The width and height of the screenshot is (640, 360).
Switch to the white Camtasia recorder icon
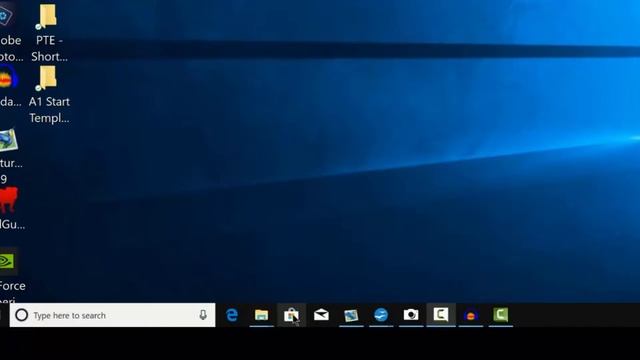click(441, 315)
